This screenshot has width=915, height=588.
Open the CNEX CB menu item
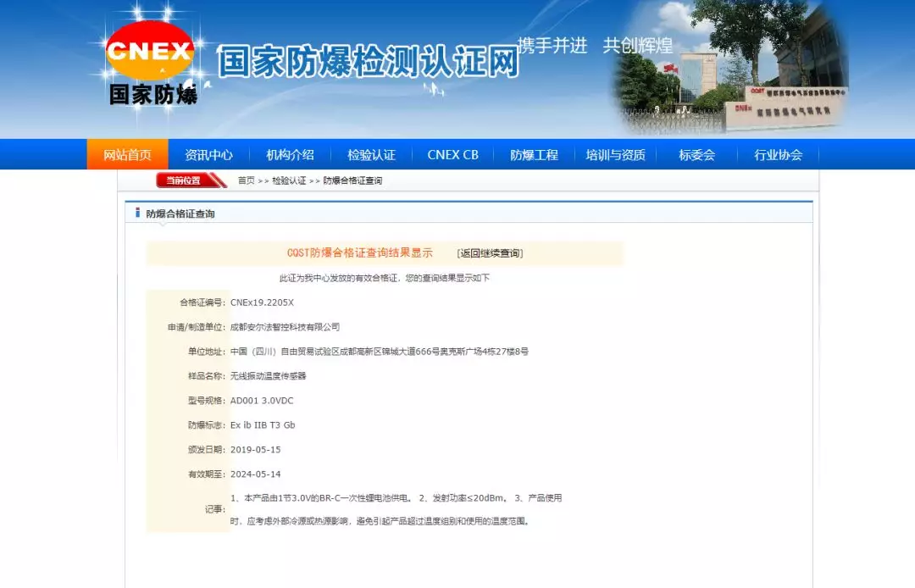point(452,155)
